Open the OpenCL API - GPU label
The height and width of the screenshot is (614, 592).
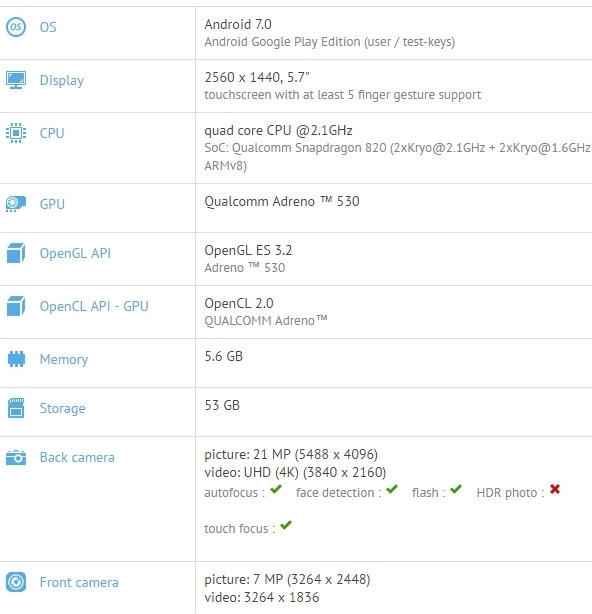coord(94,306)
